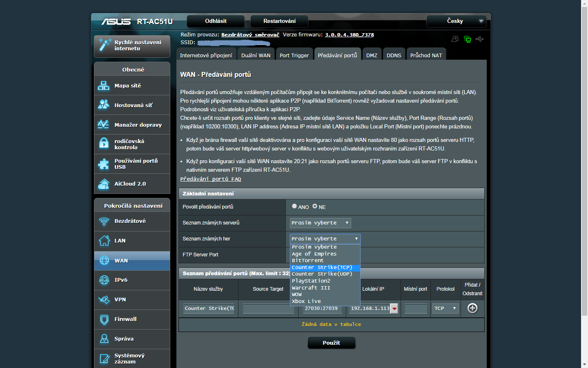This screenshot has height=368, width=588.
Task: Select NE to disable port forwarding
Action: [315, 206]
